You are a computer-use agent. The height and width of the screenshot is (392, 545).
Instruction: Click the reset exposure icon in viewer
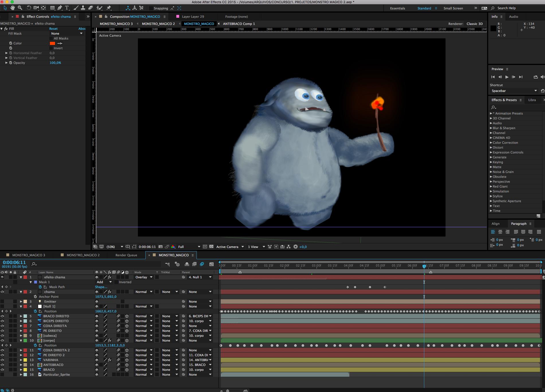tap(296, 247)
